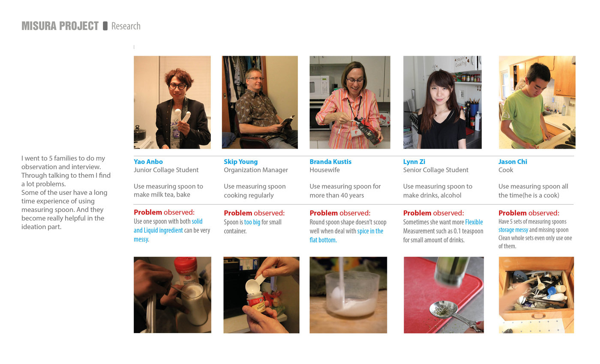Open Lynn Zi's portrait photo

[x=442, y=102]
